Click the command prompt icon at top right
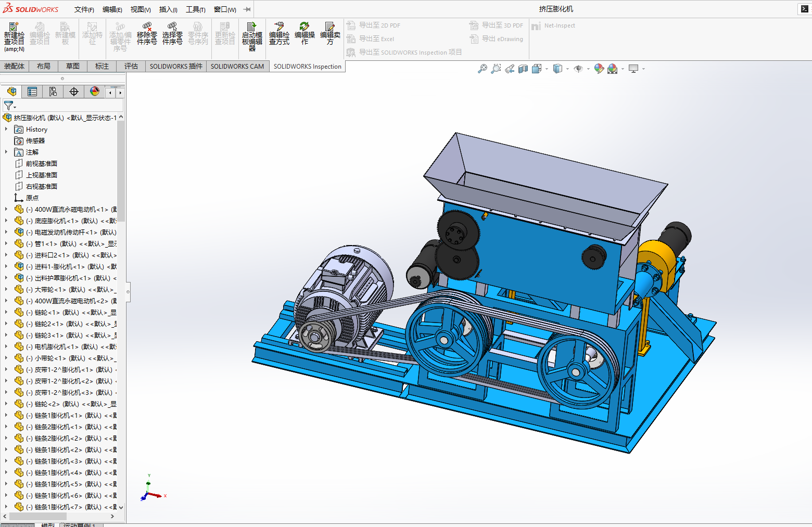812x527 pixels. click(x=804, y=9)
